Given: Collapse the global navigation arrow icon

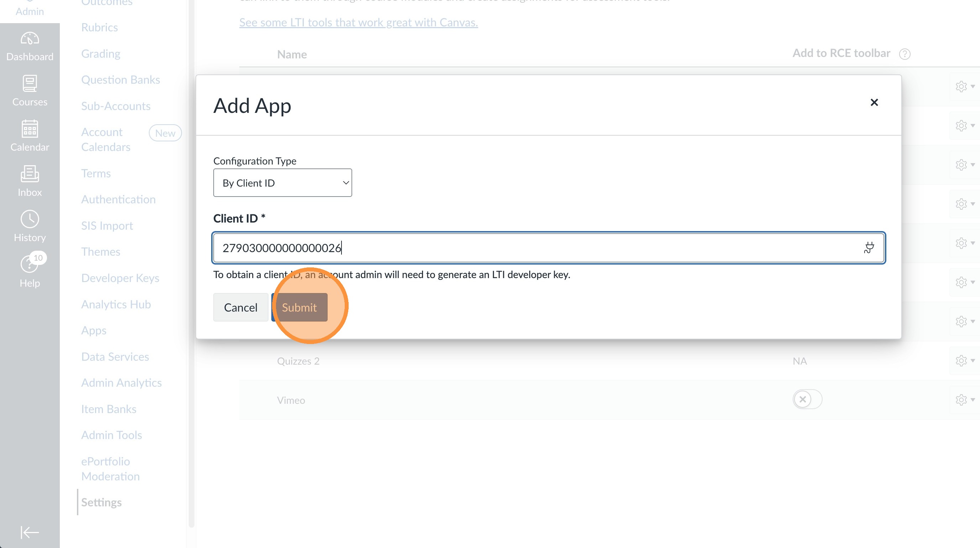Looking at the screenshot, I should pos(30,532).
